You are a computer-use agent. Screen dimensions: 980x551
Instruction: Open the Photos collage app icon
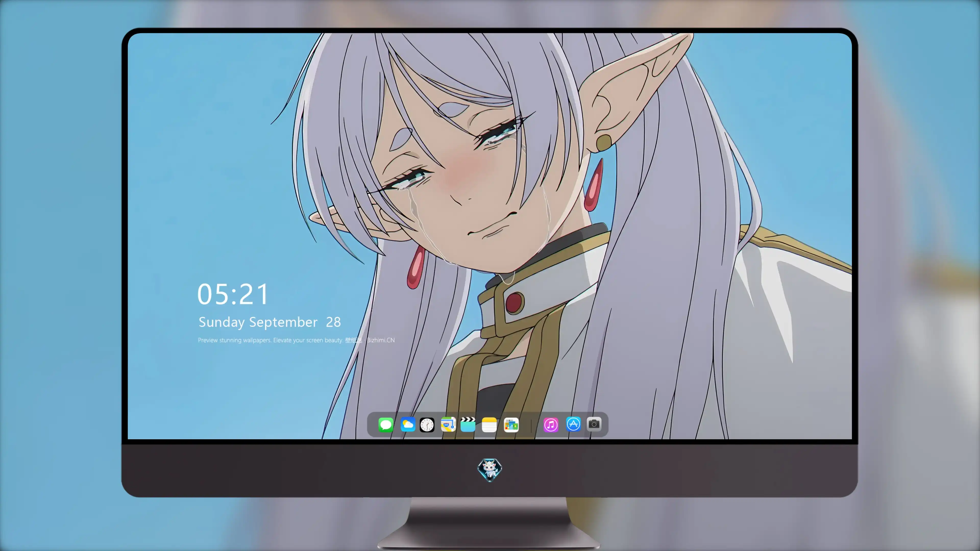[x=511, y=424]
